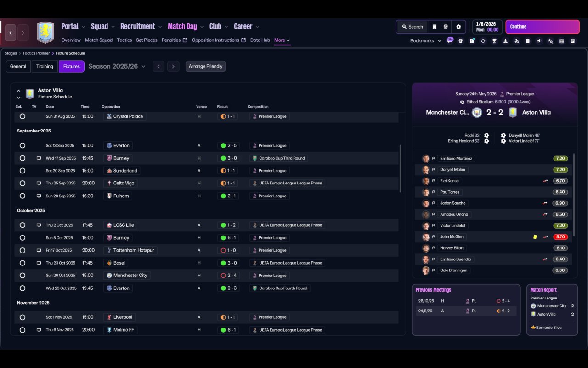Viewport: 588px width, 368px height.
Task: Open the training cone icon
Action: coord(505,41)
